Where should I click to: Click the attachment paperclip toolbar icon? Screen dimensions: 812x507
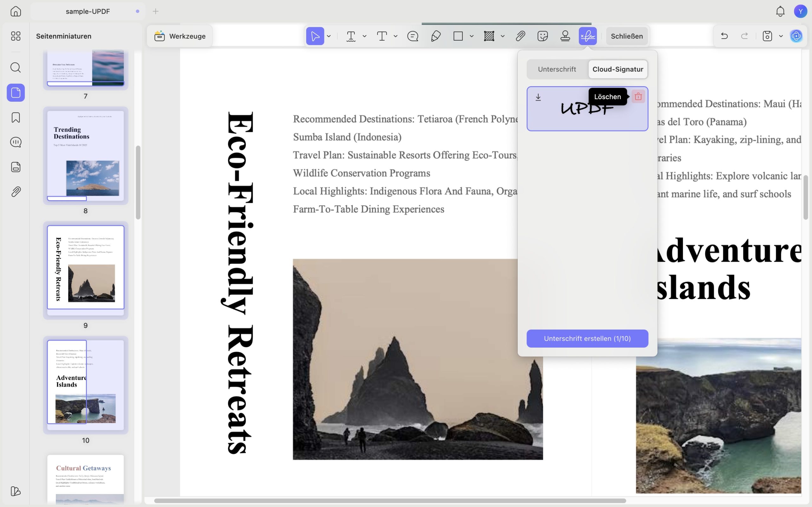pos(520,36)
